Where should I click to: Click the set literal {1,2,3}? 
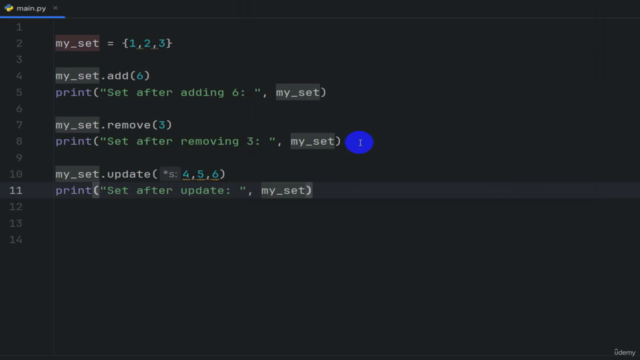click(x=147, y=43)
